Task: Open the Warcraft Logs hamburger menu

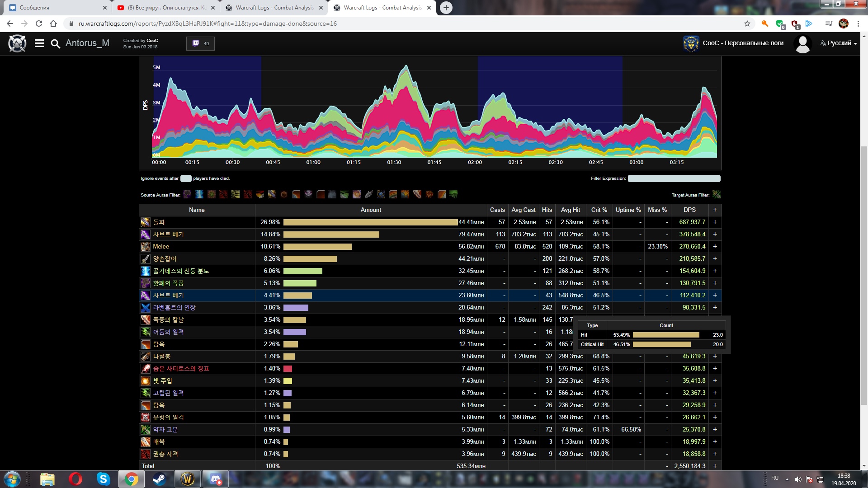Action: point(39,43)
